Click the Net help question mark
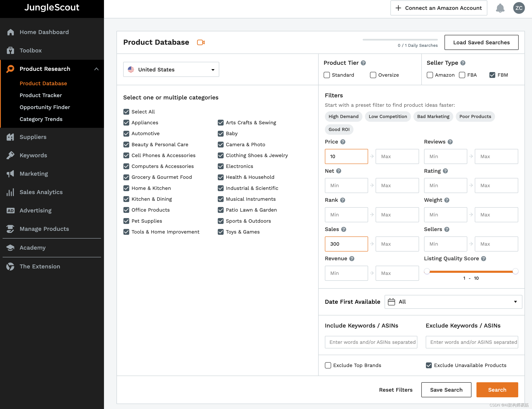 click(338, 171)
